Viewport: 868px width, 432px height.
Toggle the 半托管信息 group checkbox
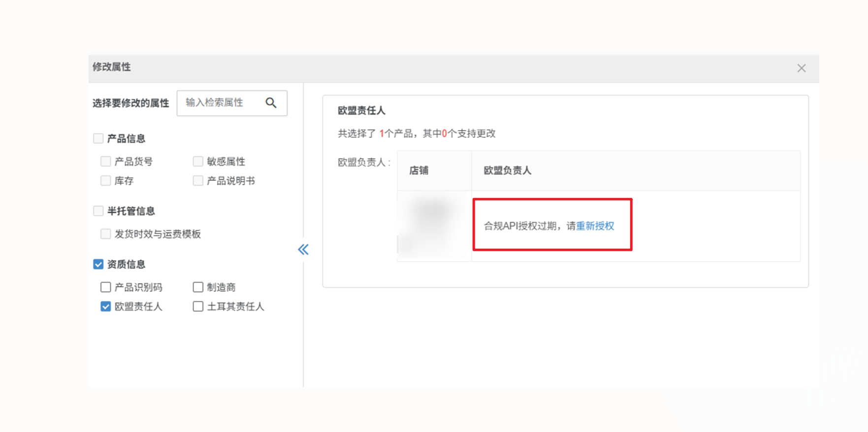click(x=98, y=211)
